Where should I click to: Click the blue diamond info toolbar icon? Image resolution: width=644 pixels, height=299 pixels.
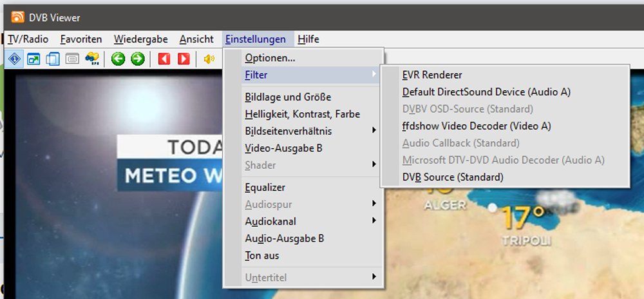click(14, 59)
